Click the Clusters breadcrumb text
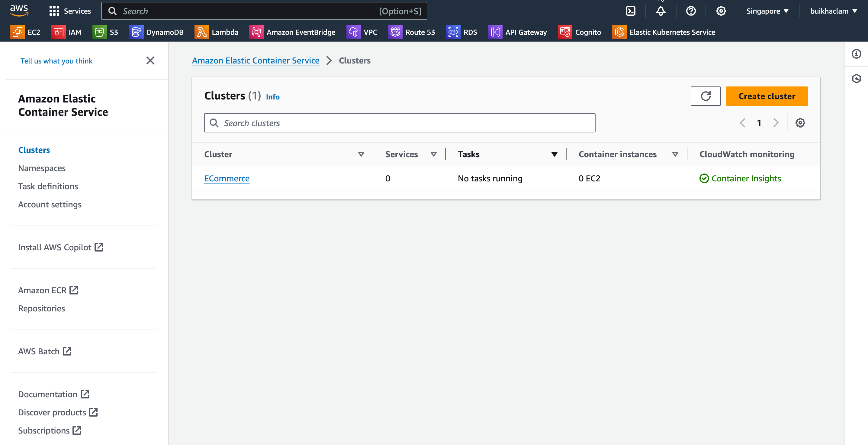This screenshot has height=445, width=868. [355, 61]
